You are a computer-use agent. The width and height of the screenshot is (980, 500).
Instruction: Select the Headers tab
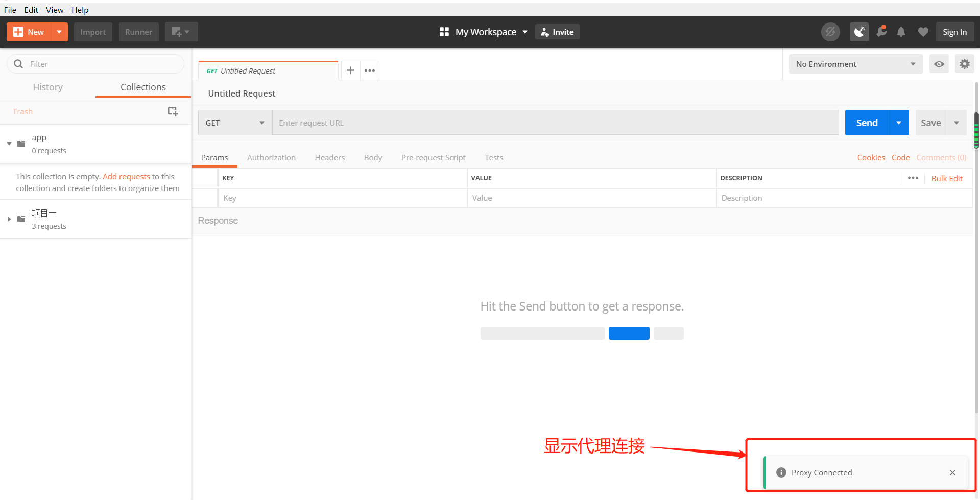[330, 158]
